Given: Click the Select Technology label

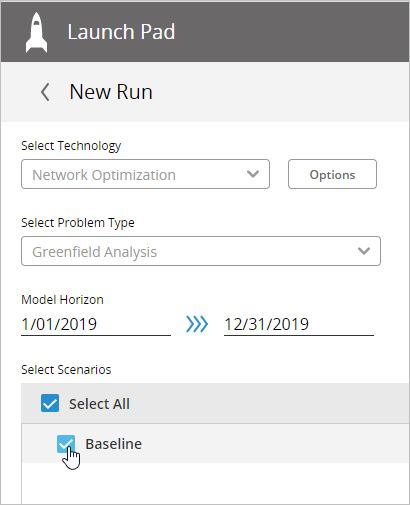Looking at the screenshot, I should point(71,146).
